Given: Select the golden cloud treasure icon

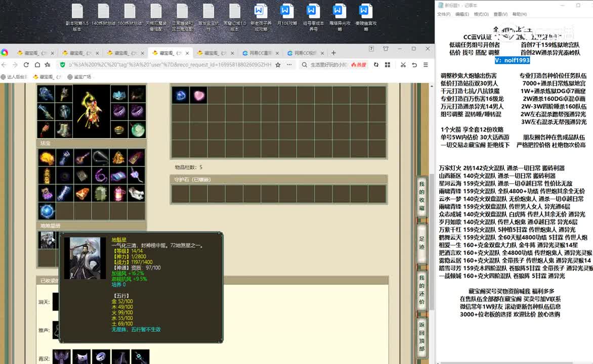Looking at the screenshot, I should 47,158.
